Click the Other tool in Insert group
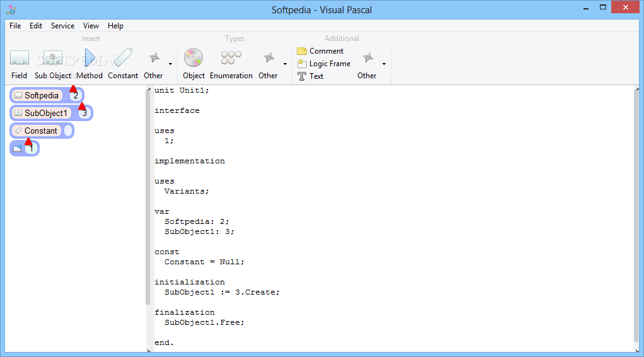The image size is (644, 357). pyautogui.click(x=153, y=64)
